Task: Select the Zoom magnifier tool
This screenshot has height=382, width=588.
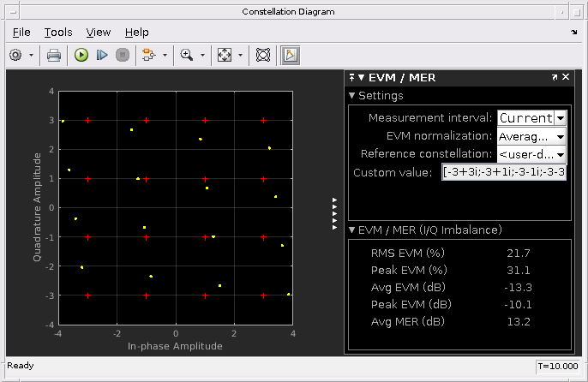Action: point(187,55)
